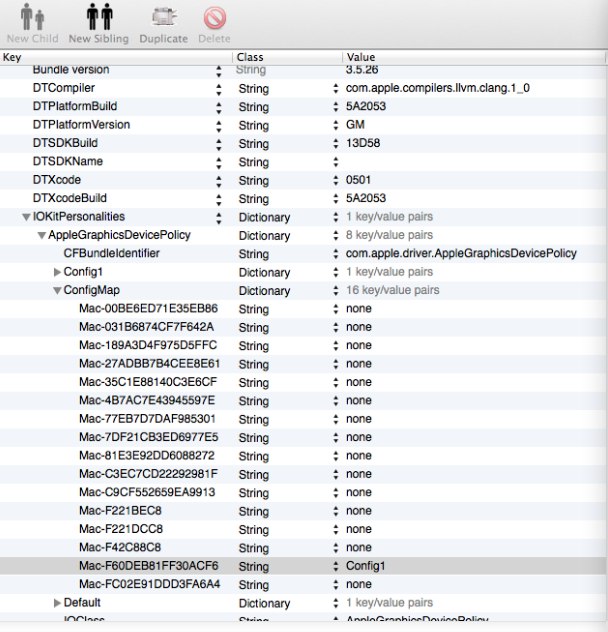Image resolution: width=608 pixels, height=632 pixels.
Task: Select the DTSDKName key
Action: (x=68, y=162)
